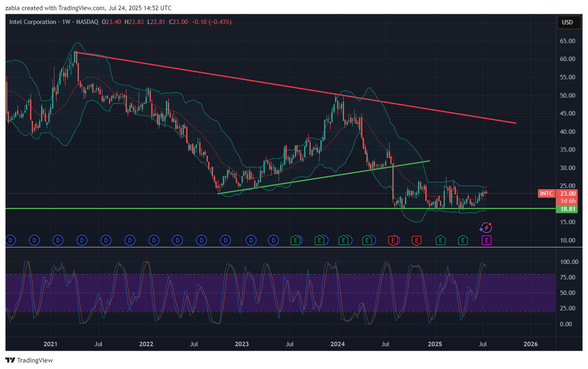This screenshot has height=369, width=588.
Task: Click the green 18.81 price level label
Action: [568, 209]
